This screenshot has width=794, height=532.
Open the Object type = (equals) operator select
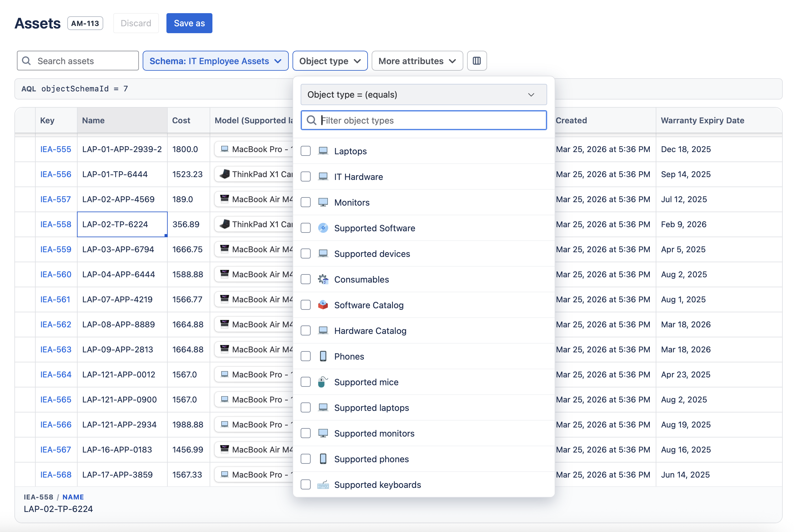[423, 94]
